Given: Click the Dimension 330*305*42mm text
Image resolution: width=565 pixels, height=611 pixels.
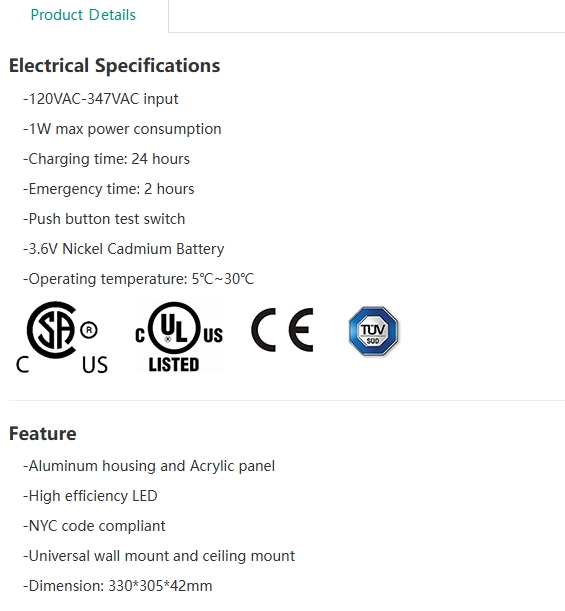Looking at the screenshot, I should [x=118, y=586].
